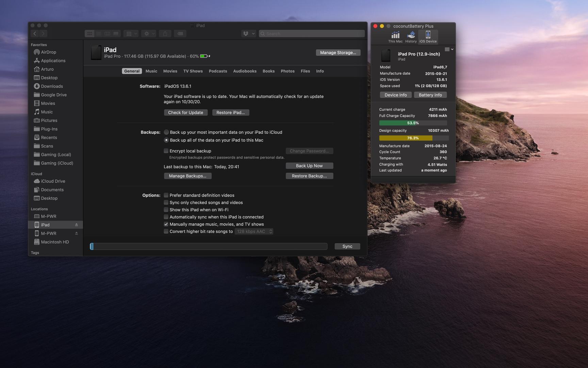
Task: Select the iPad row in Locations
Action: (55, 225)
